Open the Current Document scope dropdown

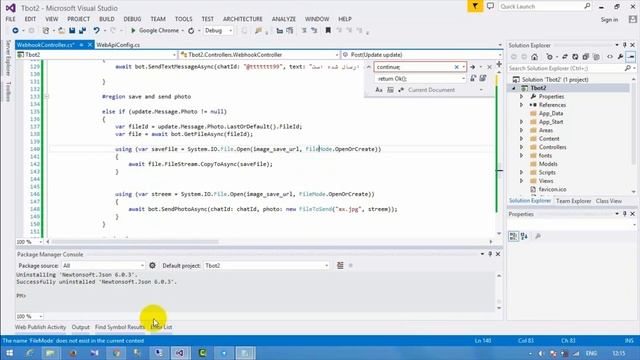[x=481, y=90]
